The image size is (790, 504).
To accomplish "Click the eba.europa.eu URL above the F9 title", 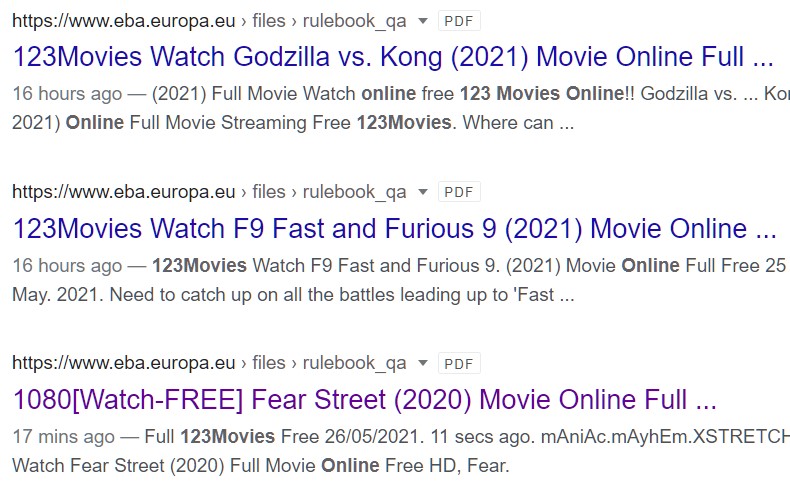I will click(124, 192).
